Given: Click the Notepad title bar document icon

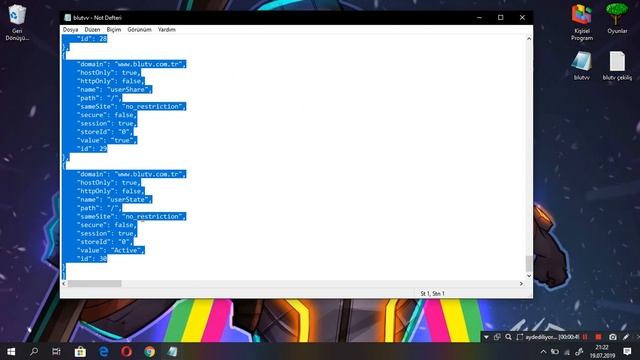Looking at the screenshot, I should tap(68, 18).
